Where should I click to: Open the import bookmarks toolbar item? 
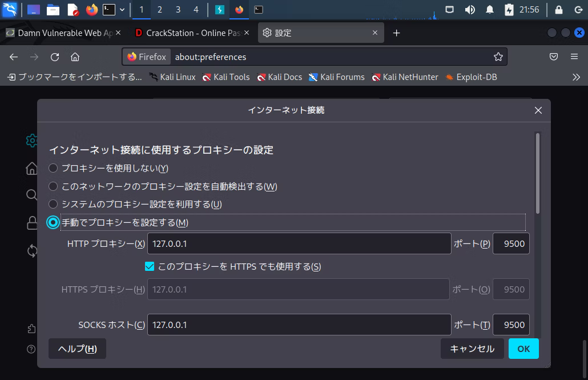75,77
